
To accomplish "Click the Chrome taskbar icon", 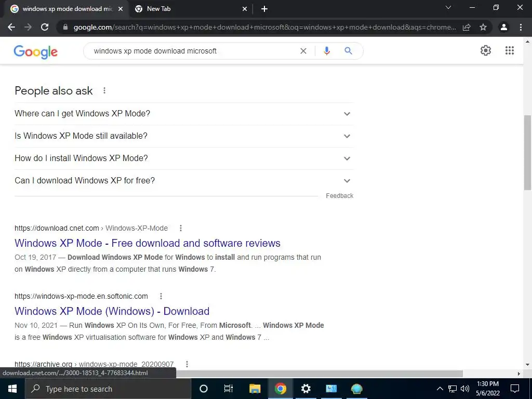I will [x=280, y=389].
